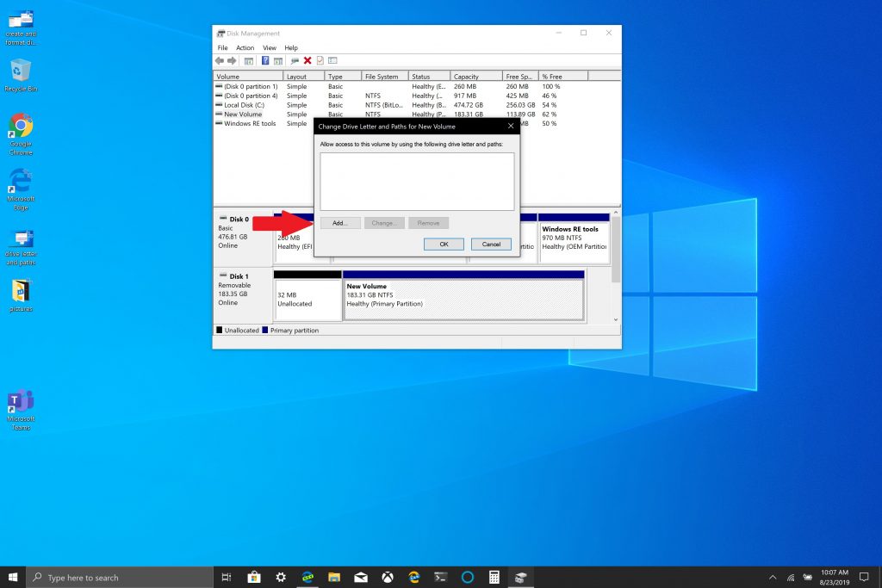The width and height of the screenshot is (882, 588).
Task: Cancel the Change Drive Letter dialog
Action: pyautogui.click(x=491, y=244)
